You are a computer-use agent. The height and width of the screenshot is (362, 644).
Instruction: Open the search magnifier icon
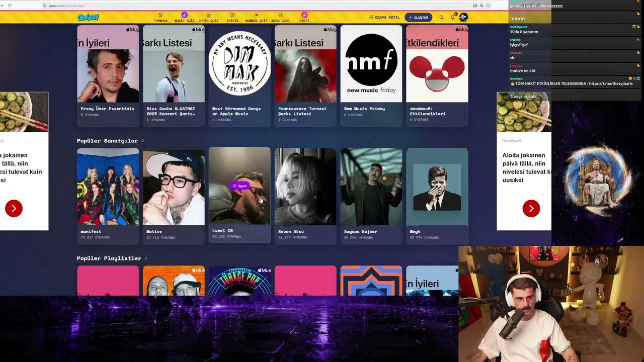click(x=441, y=17)
